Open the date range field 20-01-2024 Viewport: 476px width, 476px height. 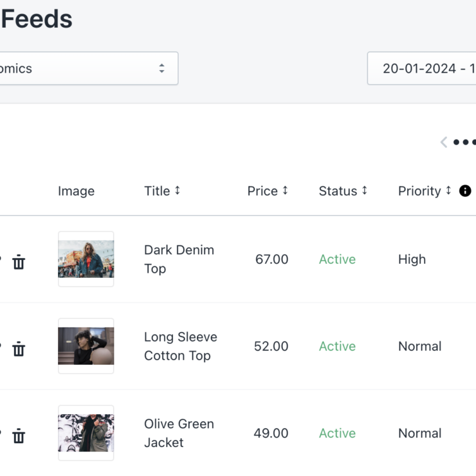point(422,68)
